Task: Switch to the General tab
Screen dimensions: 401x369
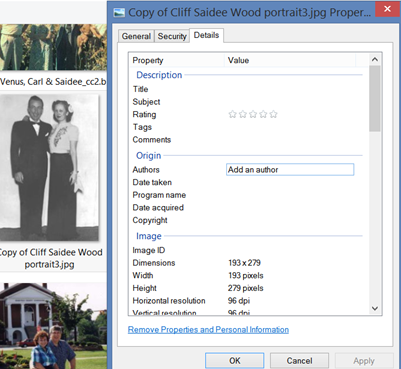Action: tap(136, 36)
